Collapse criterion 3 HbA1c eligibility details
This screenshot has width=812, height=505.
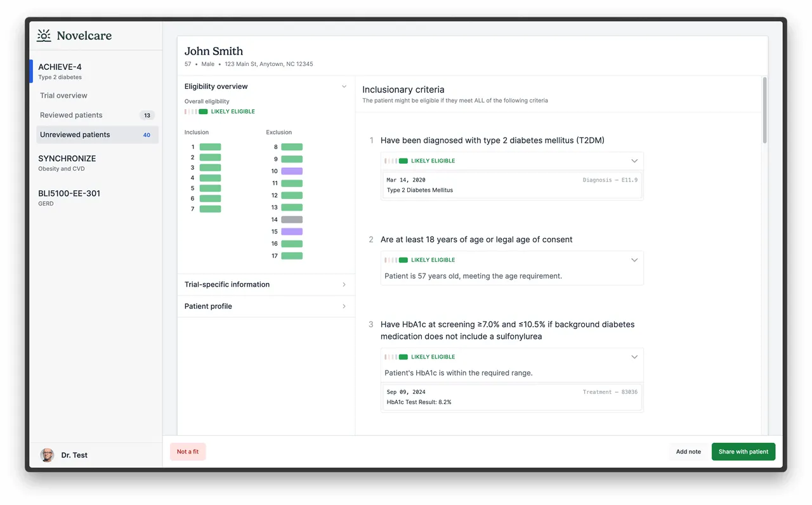634,357
